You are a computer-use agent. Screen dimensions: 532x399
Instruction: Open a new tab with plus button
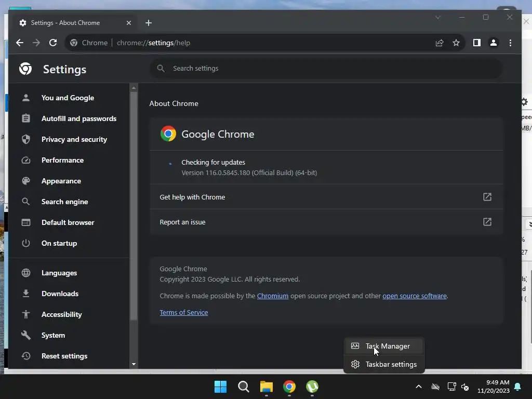[x=148, y=23]
